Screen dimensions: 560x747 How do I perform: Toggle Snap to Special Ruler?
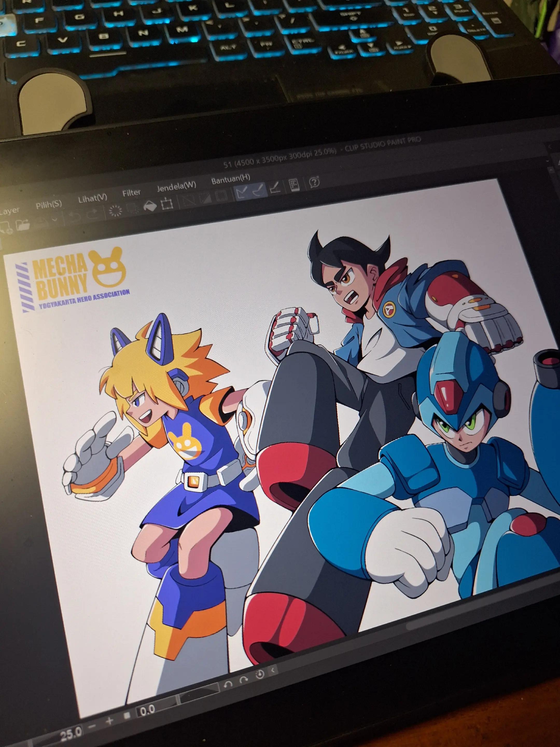pyautogui.click(x=259, y=190)
